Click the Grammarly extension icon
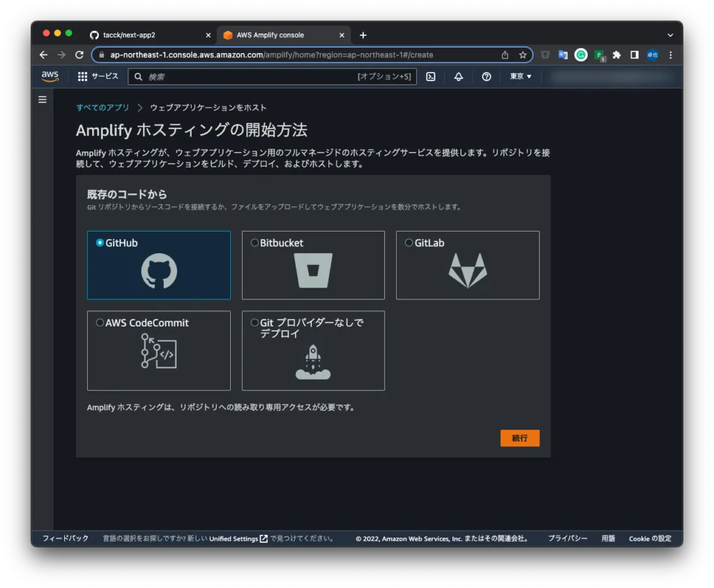Screen dimensions: 714x588 pos(581,55)
